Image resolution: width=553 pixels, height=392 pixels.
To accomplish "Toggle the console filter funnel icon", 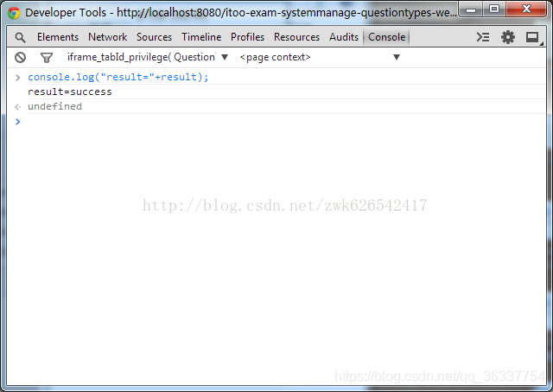I will (x=47, y=58).
